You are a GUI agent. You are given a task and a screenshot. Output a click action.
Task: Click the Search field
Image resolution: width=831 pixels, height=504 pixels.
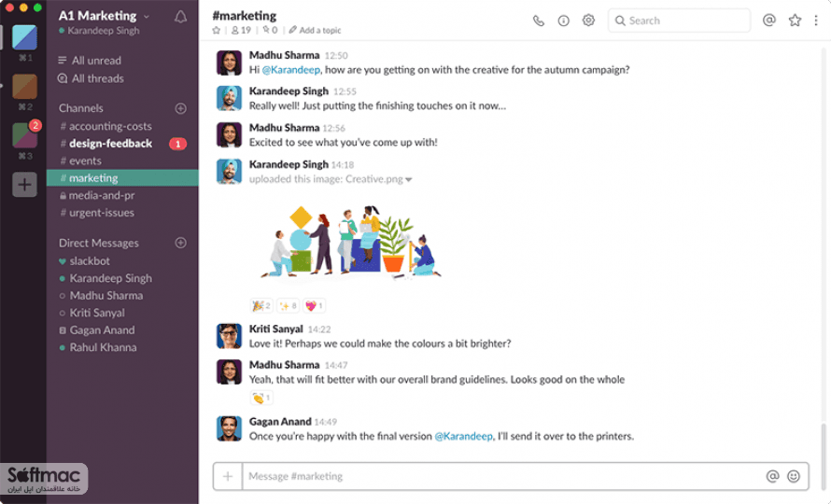(x=679, y=21)
